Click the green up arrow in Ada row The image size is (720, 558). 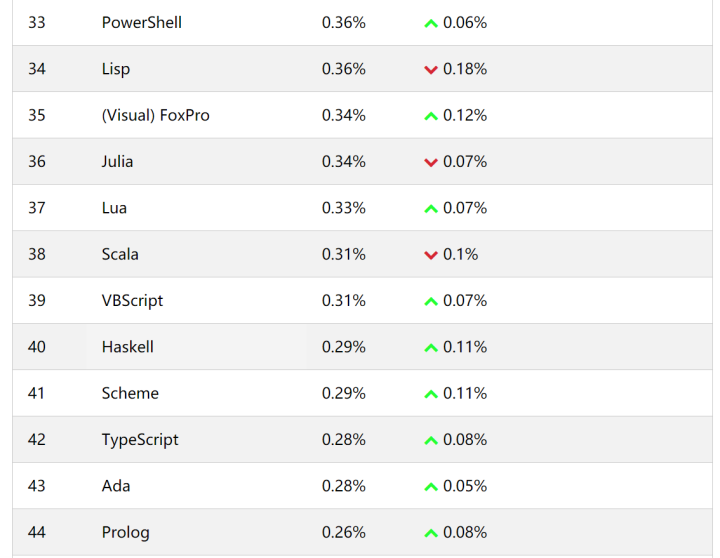431,487
